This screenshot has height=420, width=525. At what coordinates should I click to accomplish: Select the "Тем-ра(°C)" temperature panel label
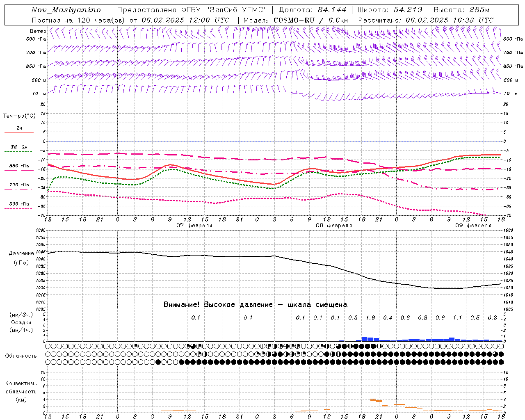point(19,116)
